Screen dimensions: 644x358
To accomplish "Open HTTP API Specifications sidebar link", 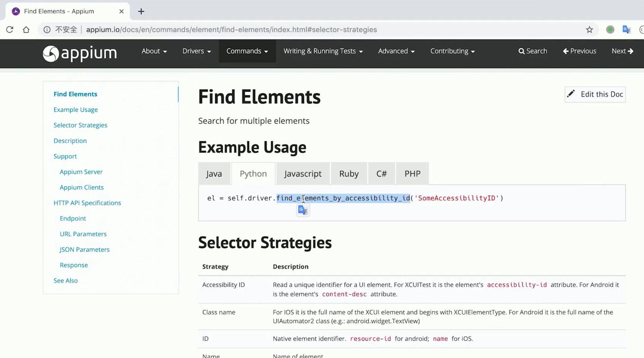I will point(87,203).
